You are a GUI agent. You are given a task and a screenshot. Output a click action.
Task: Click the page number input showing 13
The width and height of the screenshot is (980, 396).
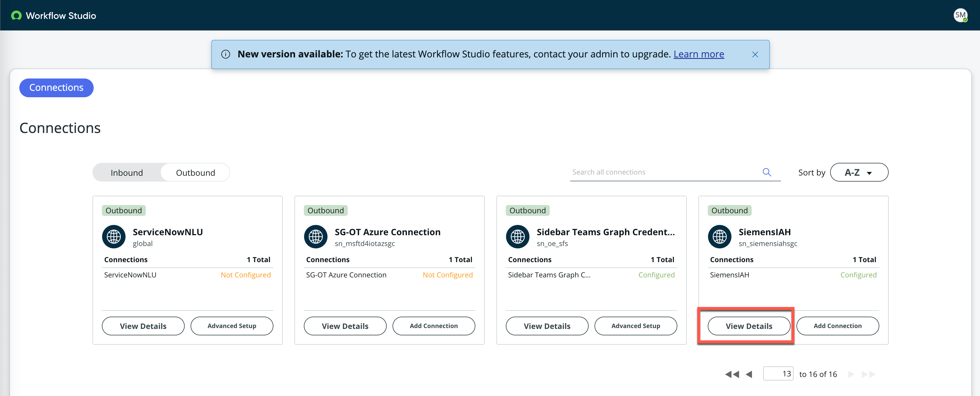[x=778, y=374]
